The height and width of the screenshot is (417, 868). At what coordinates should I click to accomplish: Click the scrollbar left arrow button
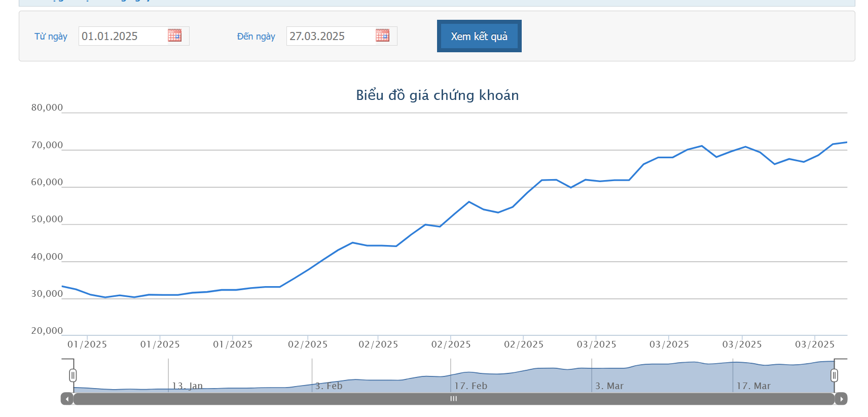click(67, 399)
